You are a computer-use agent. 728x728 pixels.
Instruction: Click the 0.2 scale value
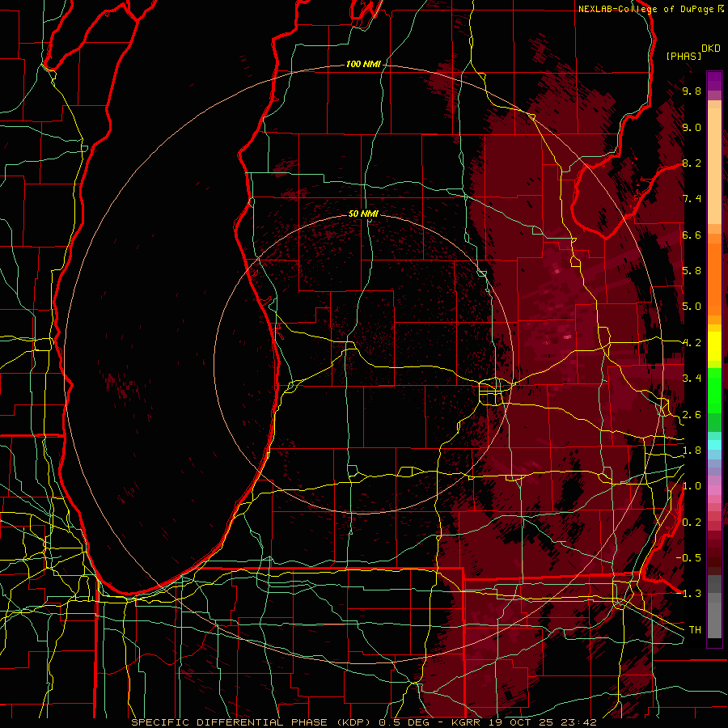coord(692,523)
